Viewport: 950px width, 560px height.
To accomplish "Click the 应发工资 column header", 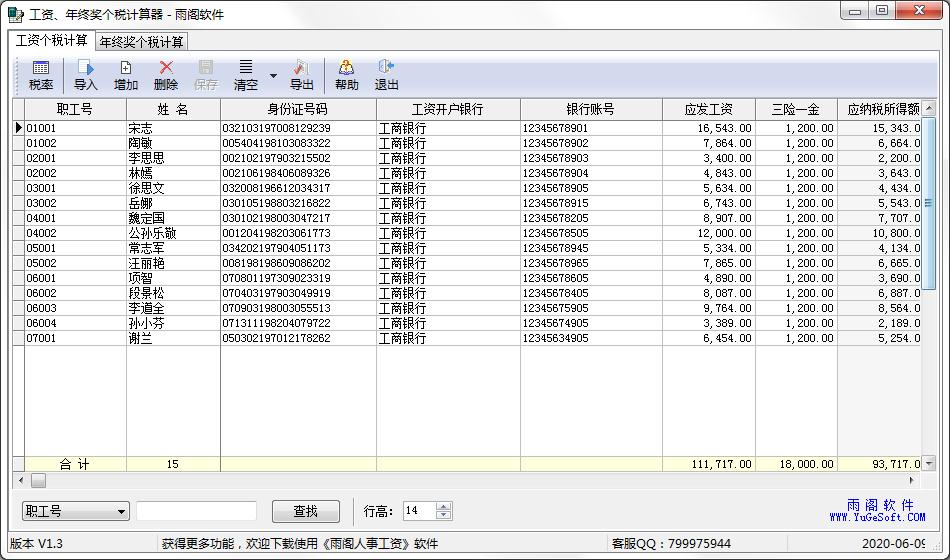I will coord(708,109).
